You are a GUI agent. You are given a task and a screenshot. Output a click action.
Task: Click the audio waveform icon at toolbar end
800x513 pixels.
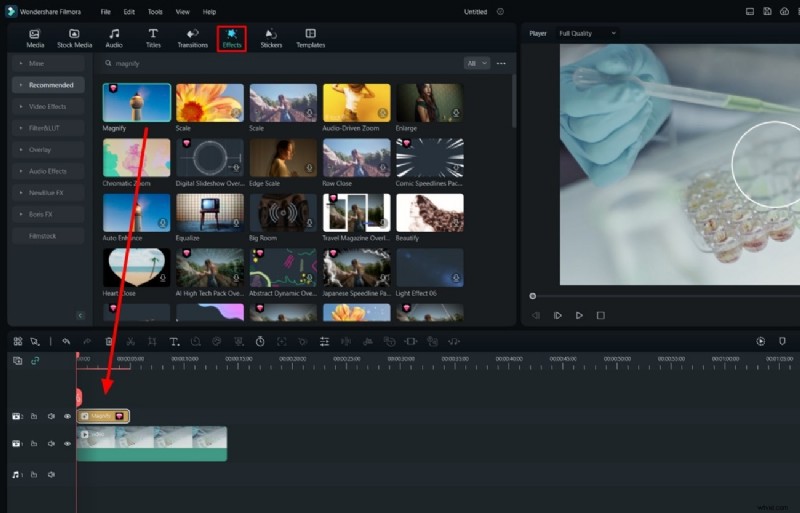click(x=454, y=341)
